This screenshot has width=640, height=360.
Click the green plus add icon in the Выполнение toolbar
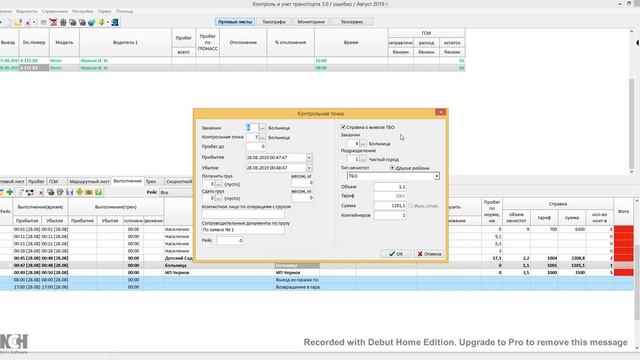click(10, 192)
